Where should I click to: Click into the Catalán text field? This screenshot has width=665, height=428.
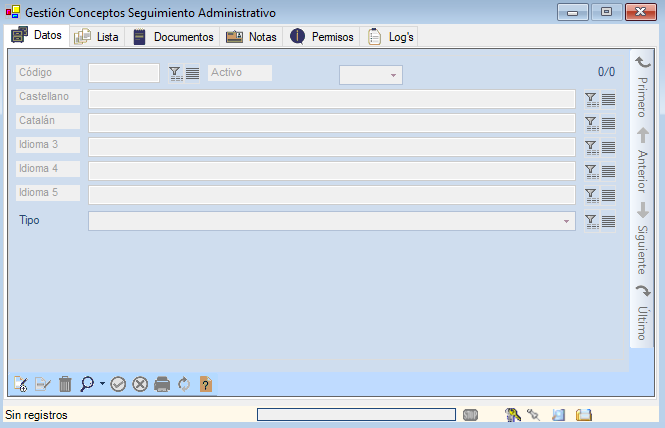(331, 122)
